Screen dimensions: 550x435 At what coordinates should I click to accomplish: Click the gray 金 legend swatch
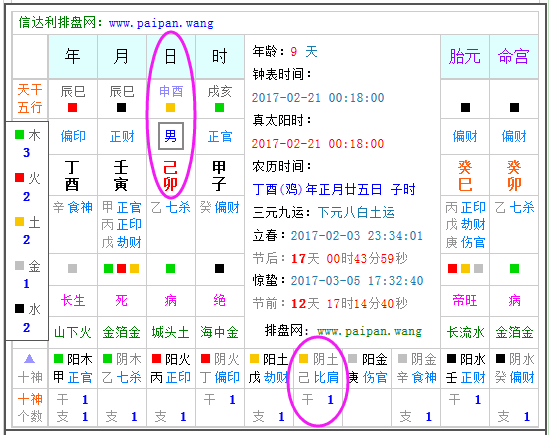(x=20, y=265)
